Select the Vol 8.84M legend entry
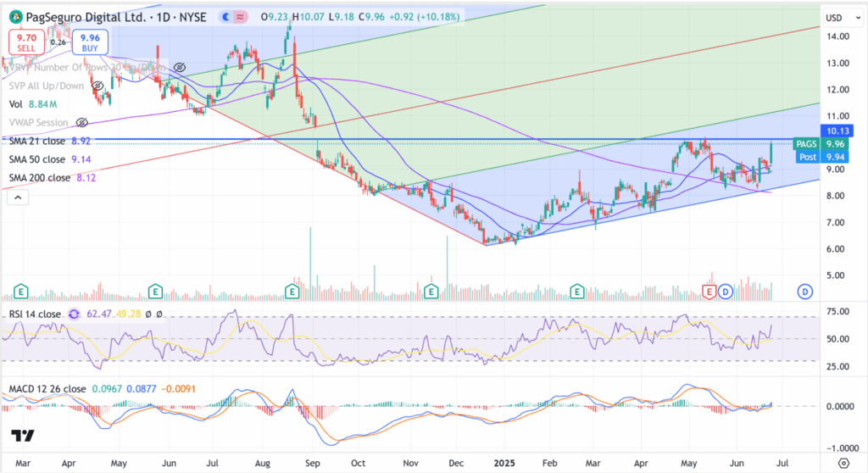868x473 pixels. click(33, 104)
